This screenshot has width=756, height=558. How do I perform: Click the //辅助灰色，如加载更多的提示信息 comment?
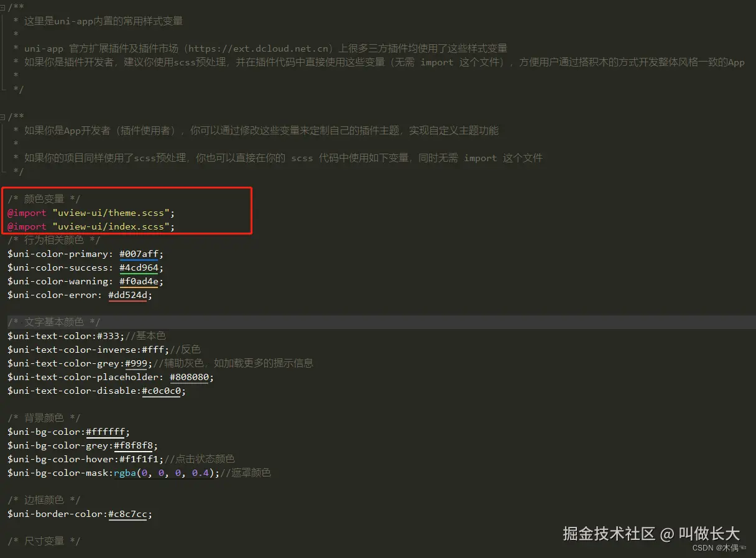click(x=233, y=363)
